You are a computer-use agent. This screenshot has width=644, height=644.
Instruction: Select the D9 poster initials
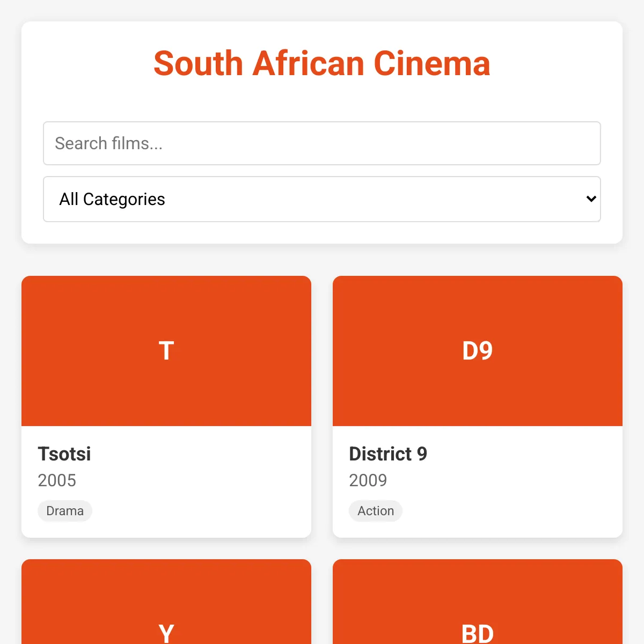coord(478,351)
